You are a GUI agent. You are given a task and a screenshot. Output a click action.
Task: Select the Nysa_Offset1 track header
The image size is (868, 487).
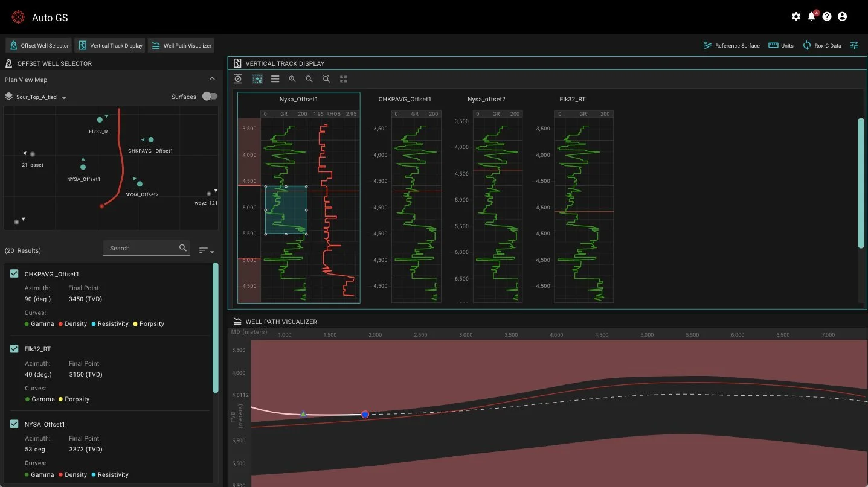coord(298,99)
